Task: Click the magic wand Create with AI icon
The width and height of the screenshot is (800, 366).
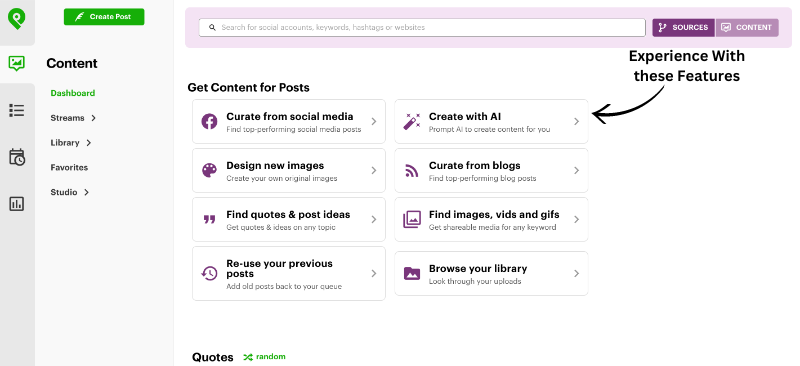Action: 412,121
